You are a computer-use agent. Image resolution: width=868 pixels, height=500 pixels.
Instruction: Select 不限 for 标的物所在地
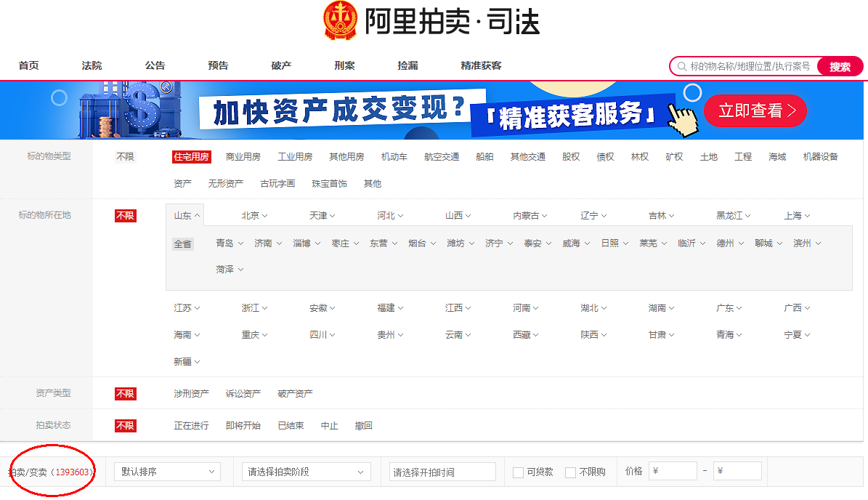pyautogui.click(x=125, y=215)
